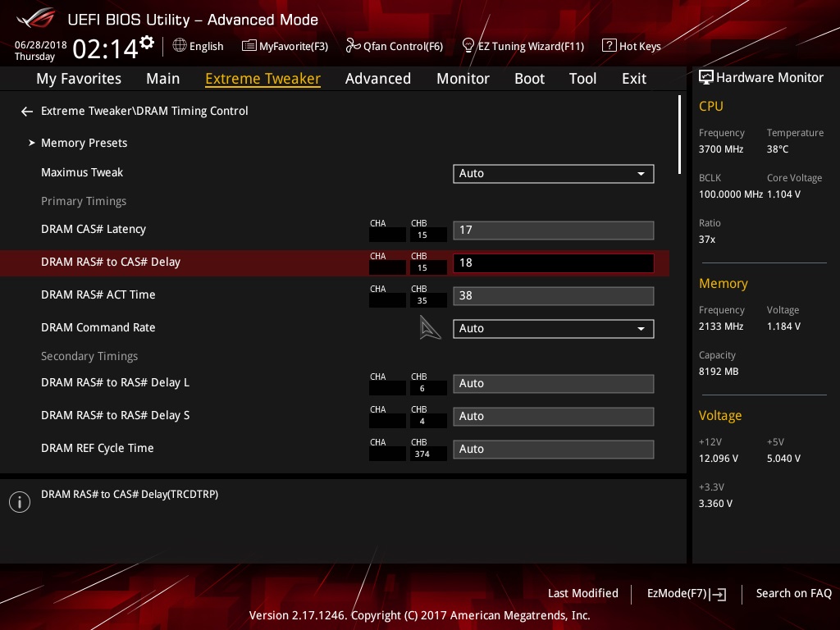The image size is (840, 630).
Task: Click the DRAM REF Cycle Time field
Action: [x=553, y=449]
